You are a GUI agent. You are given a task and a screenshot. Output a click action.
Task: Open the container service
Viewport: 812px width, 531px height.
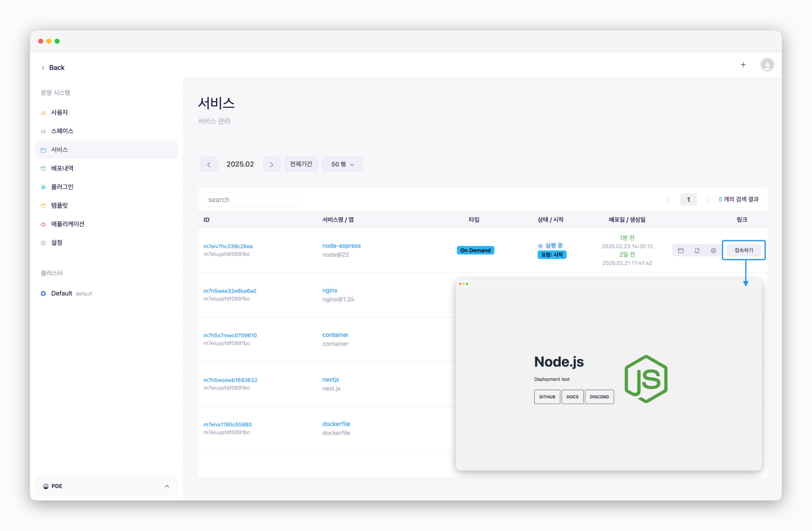(x=335, y=335)
